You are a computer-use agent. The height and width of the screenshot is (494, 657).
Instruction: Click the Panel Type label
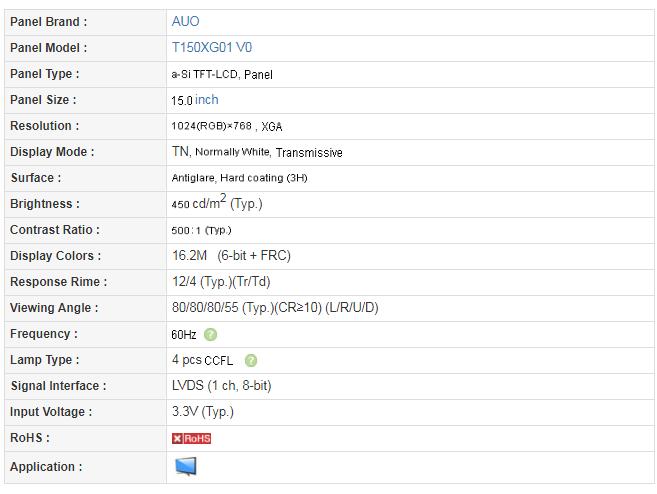point(45,74)
